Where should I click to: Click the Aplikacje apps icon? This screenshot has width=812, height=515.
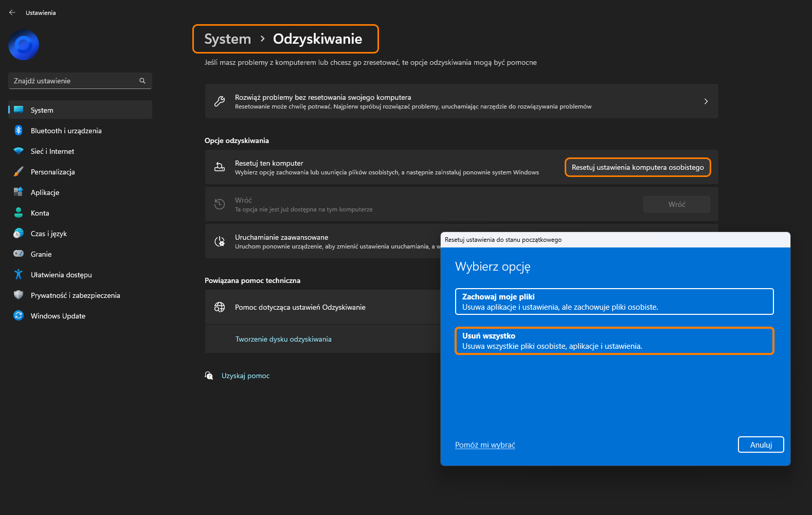click(19, 192)
